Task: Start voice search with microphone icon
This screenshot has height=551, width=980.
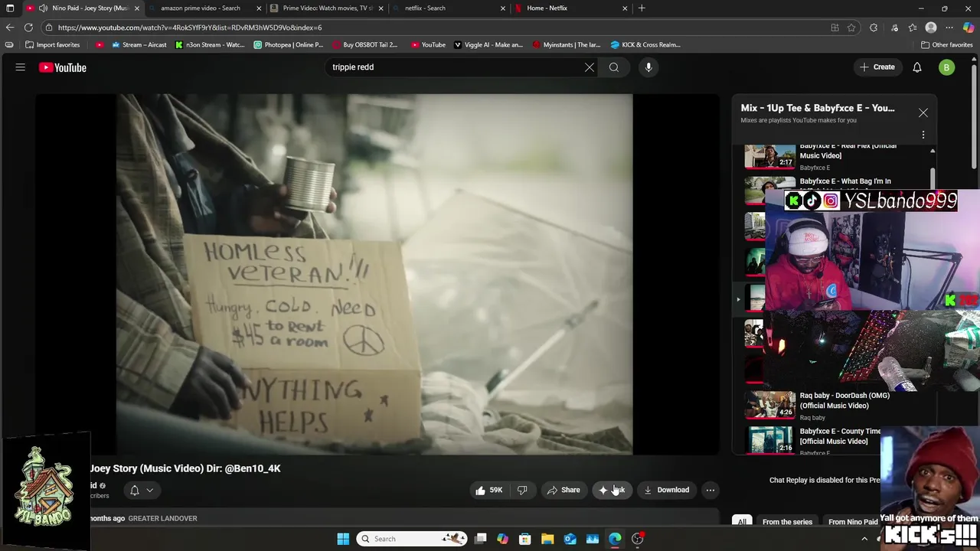Action: coord(648,67)
